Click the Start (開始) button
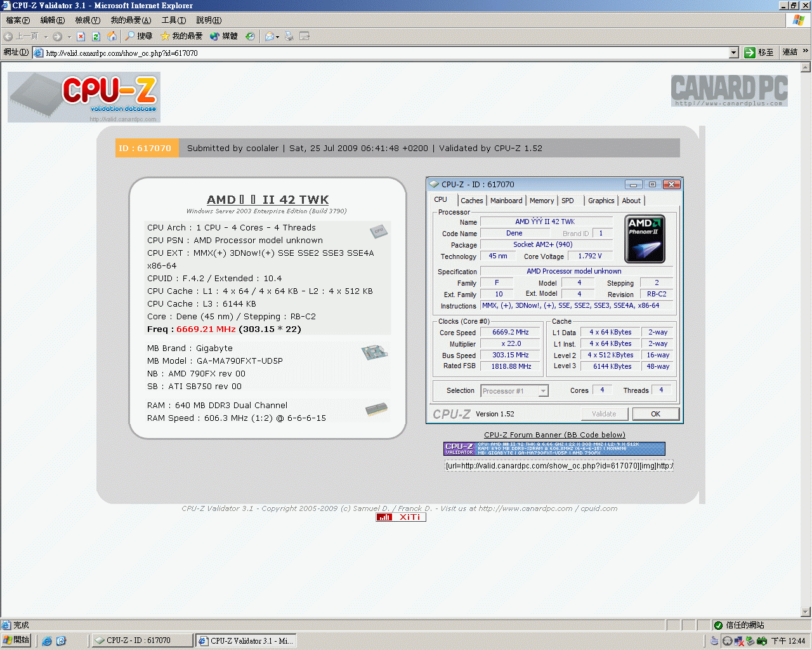812x650 pixels. click(x=16, y=640)
